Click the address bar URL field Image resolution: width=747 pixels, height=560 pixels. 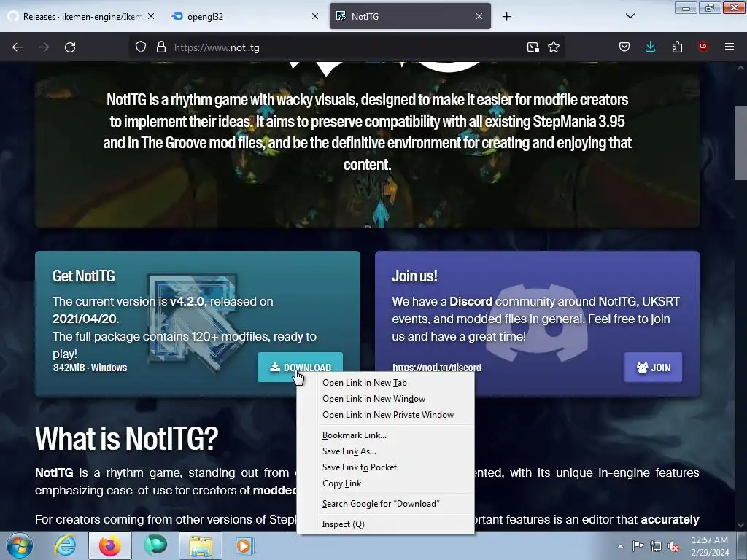347,47
